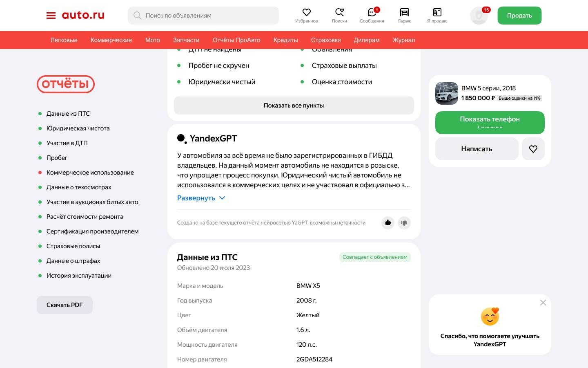This screenshot has height=368, width=588.
Task: Click the Показать телефон button
Action: [x=490, y=123]
